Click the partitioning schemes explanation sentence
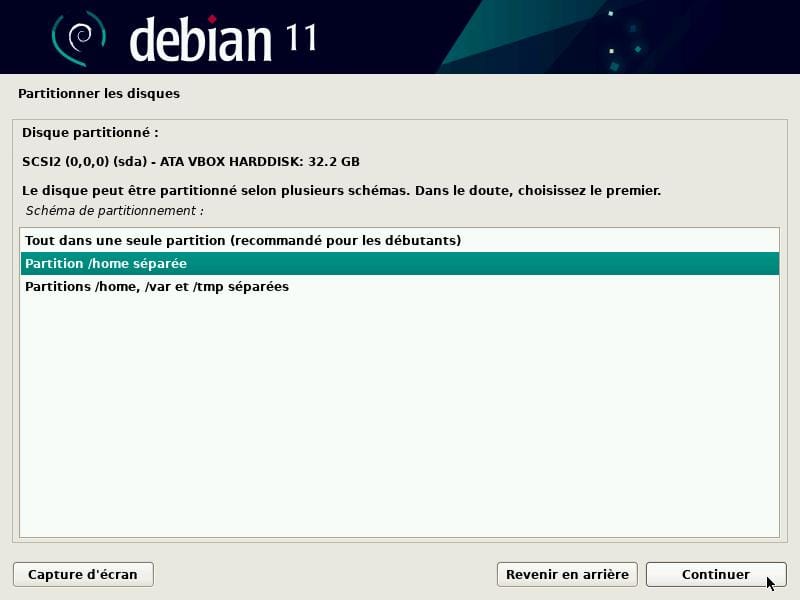Viewport: 800px width, 600px height. (x=341, y=190)
